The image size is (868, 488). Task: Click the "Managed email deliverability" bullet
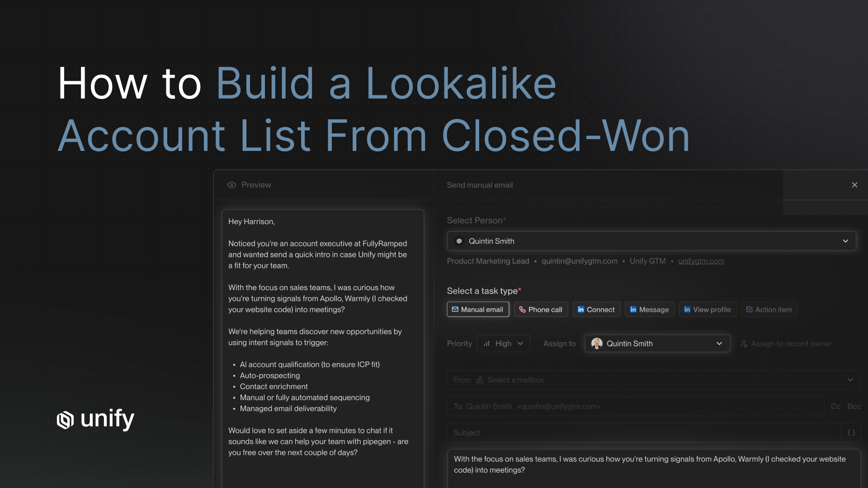[x=288, y=408]
